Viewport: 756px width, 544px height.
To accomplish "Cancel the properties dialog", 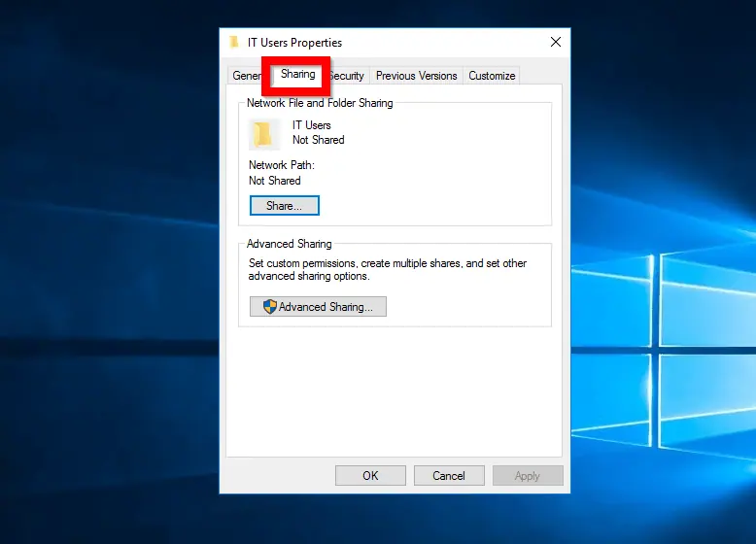I will (x=448, y=476).
